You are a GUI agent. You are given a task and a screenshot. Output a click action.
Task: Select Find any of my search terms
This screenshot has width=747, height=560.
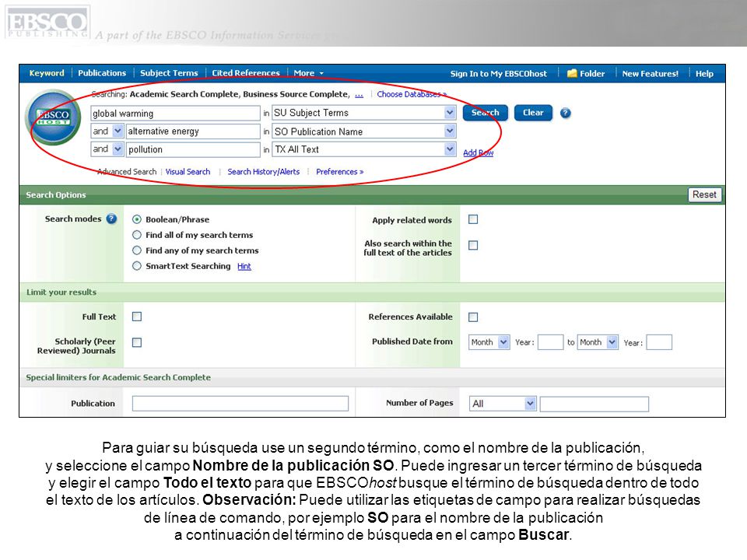point(137,250)
